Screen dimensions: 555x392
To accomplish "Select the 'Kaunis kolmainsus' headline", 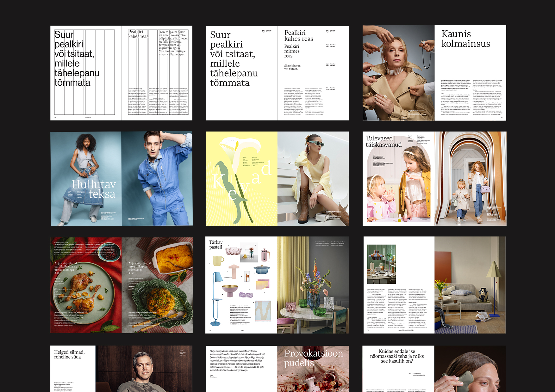I will [x=465, y=39].
